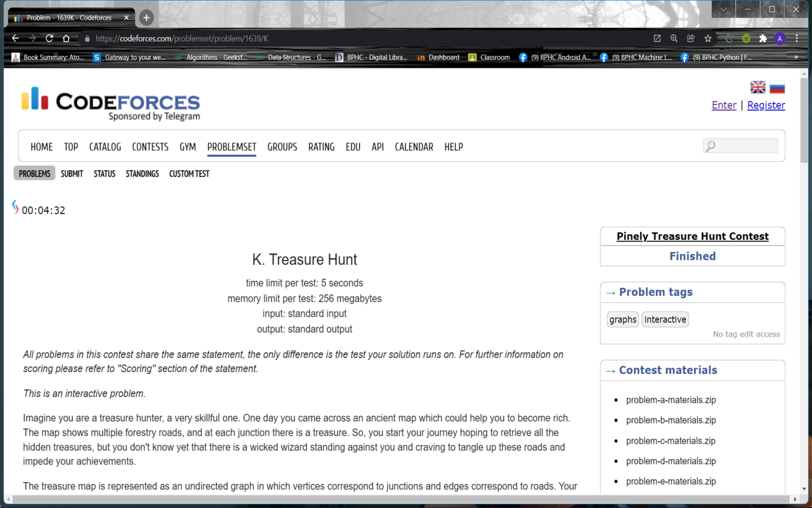The height and width of the screenshot is (508, 812).
Task: Click the Codeforces search input field
Action: click(740, 146)
